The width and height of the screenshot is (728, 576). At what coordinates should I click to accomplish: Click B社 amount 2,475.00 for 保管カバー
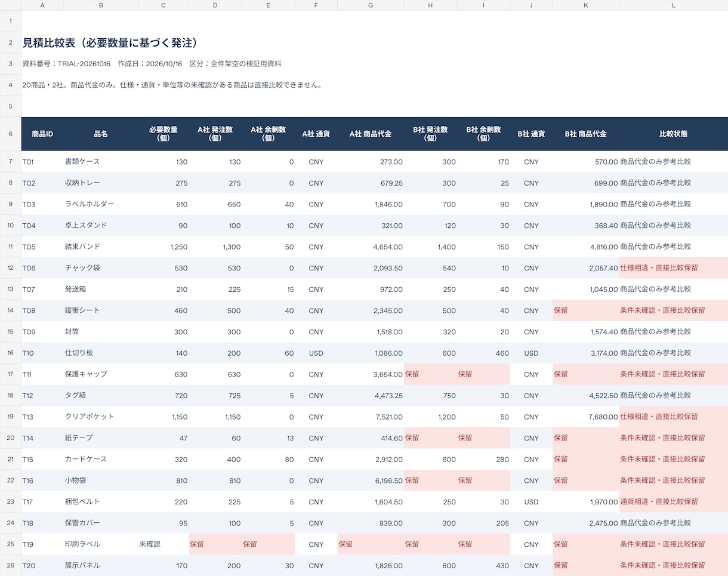(x=586, y=523)
